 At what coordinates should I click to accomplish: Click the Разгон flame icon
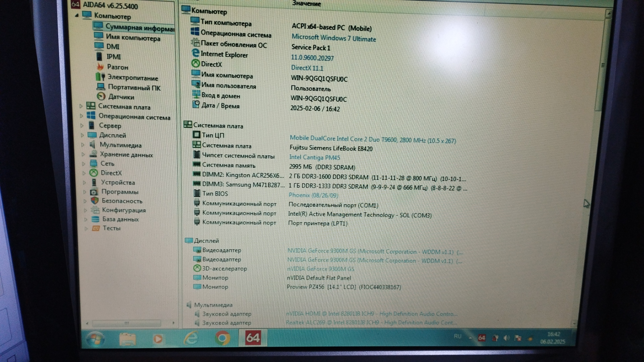(x=100, y=66)
